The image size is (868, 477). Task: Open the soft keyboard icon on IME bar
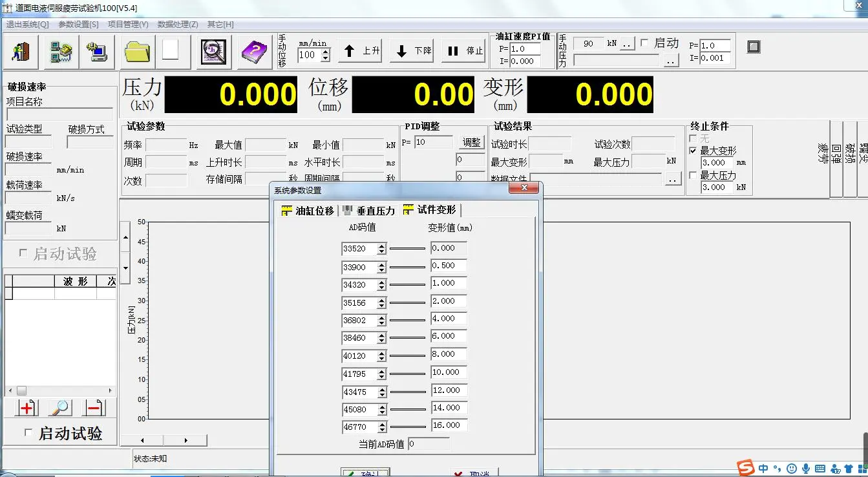[x=820, y=469]
